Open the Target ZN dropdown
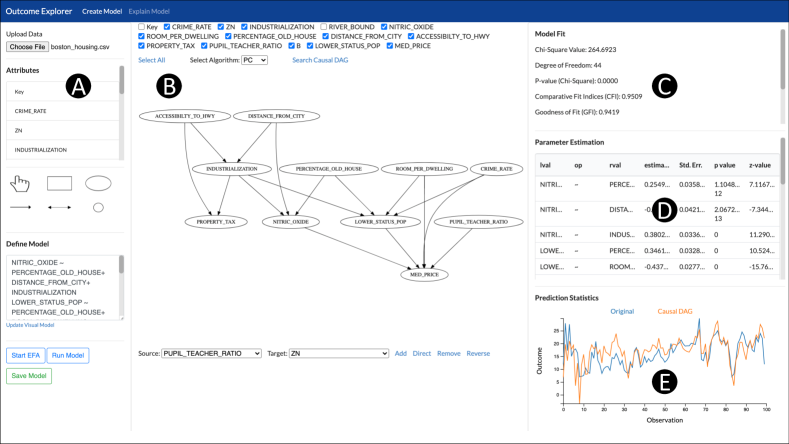 tap(339, 353)
